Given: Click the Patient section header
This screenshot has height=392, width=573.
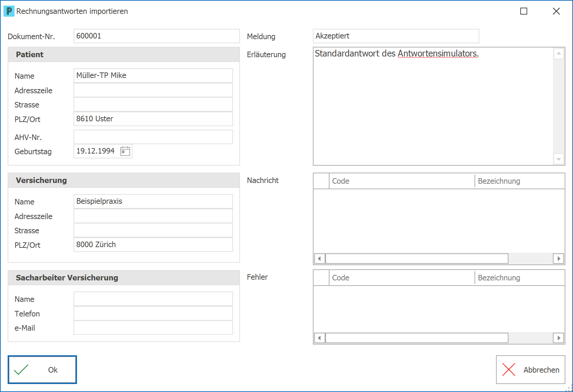Looking at the screenshot, I should [x=124, y=54].
